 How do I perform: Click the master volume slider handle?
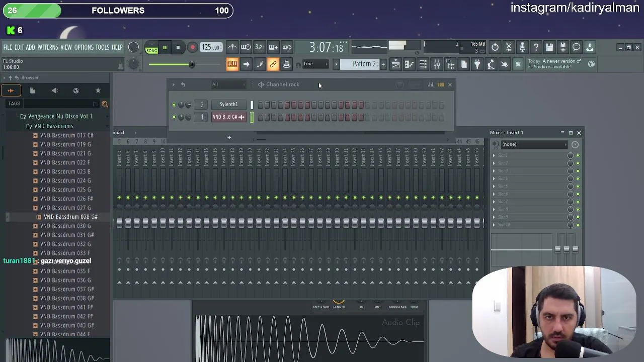click(x=192, y=64)
